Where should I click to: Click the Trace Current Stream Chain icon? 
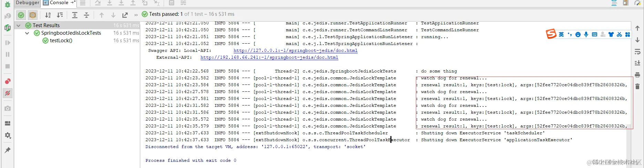183,3
